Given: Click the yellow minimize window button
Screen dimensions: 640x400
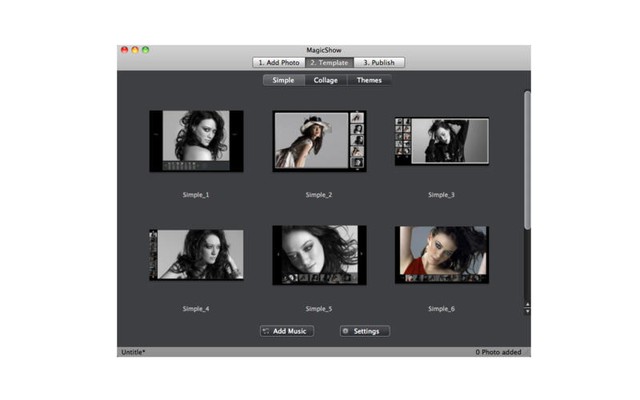Looking at the screenshot, I should pos(135,49).
